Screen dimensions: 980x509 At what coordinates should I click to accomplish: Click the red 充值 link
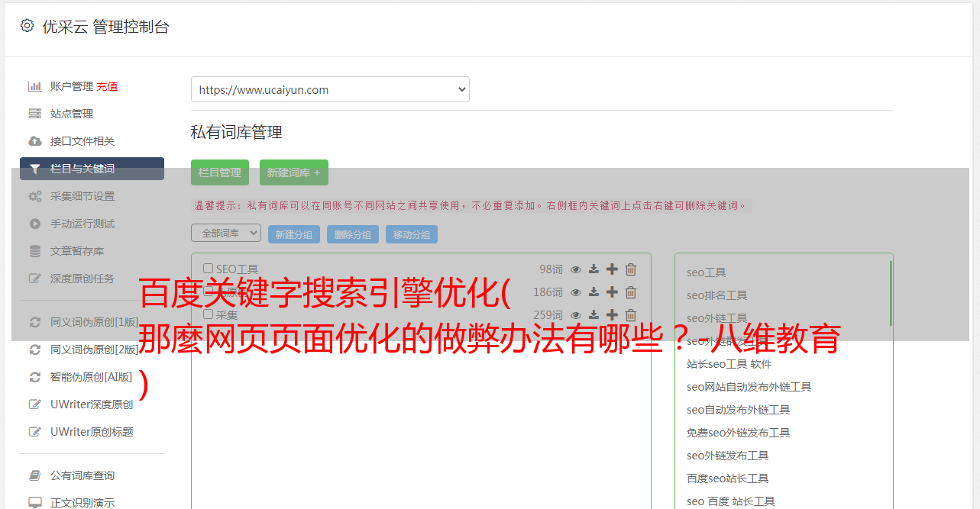107,86
